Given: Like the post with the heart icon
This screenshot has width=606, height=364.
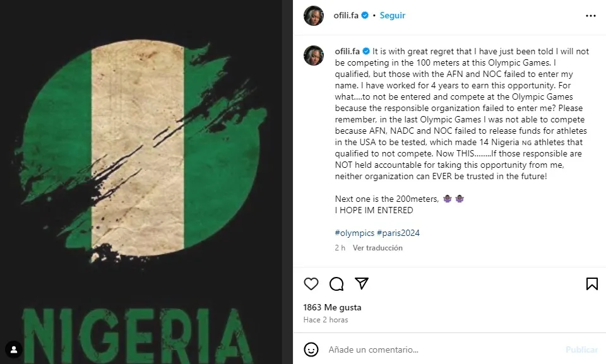Looking at the screenshot, I should (x=311, y=284).
